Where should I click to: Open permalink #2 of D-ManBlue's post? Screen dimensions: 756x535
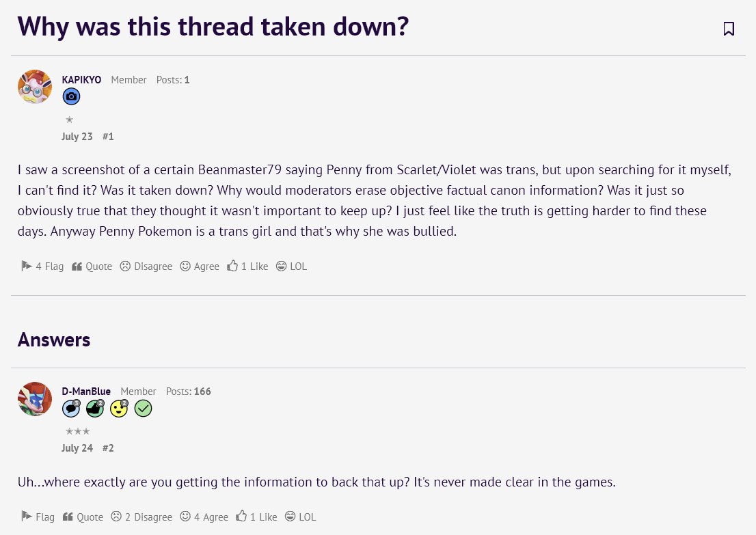click(x=108, y=448)
